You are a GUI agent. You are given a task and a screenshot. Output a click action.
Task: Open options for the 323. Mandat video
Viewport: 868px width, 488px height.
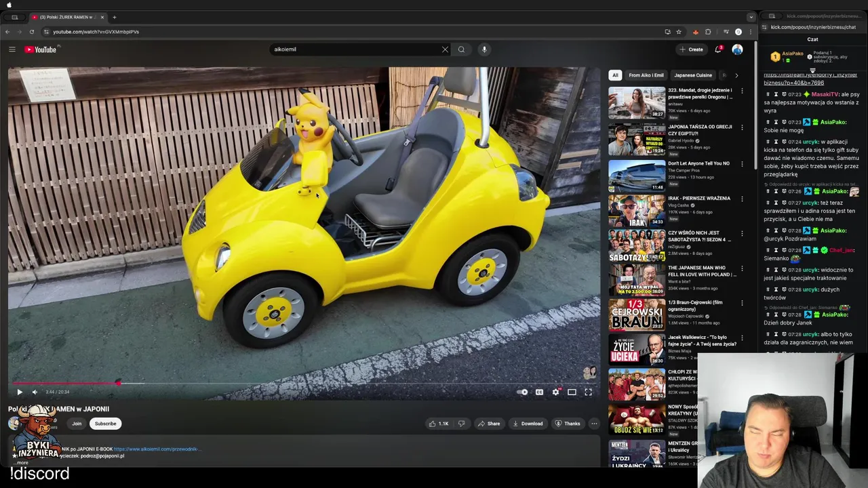click(x=742, y=91)
